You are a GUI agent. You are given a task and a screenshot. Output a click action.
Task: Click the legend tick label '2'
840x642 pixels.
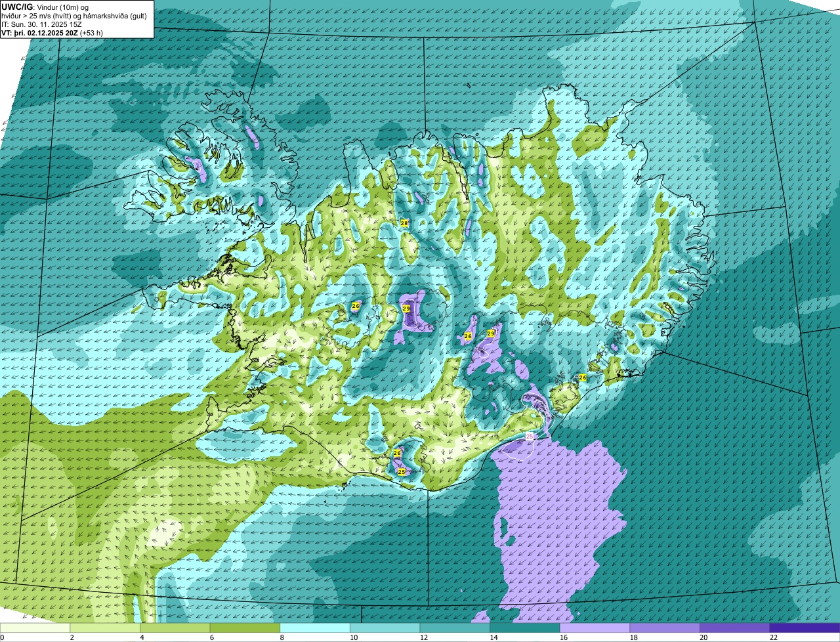(72, 637)
